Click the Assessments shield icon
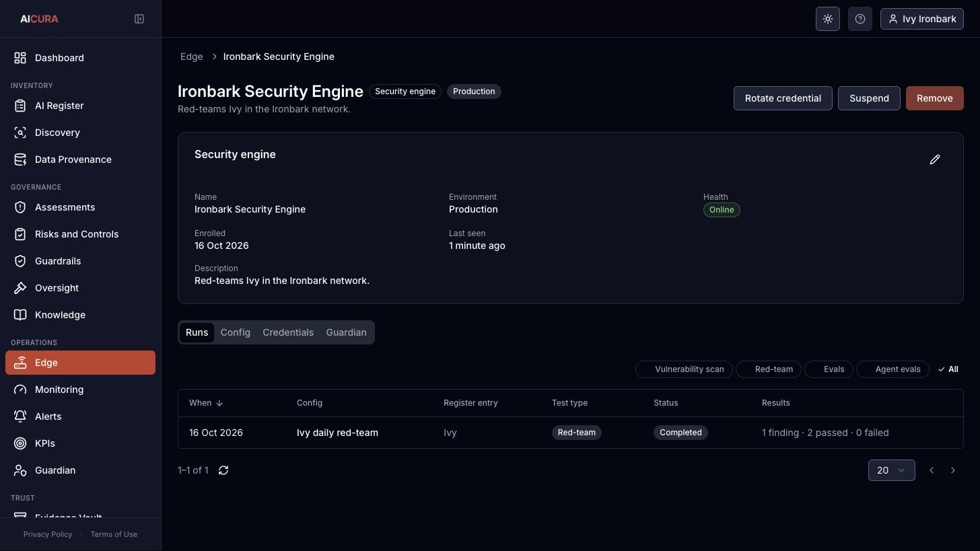The width and height of the screenshot is (980, 551). click(x=20, y=207)
